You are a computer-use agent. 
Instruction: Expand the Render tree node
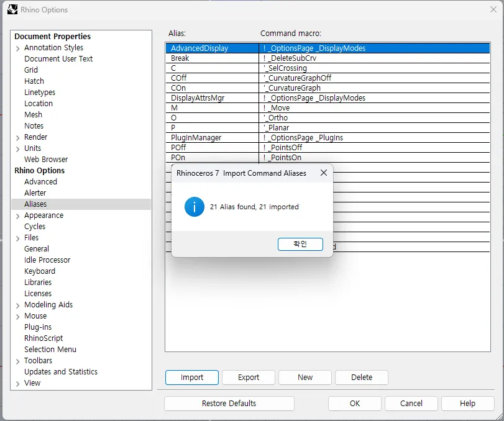[17, 138]
